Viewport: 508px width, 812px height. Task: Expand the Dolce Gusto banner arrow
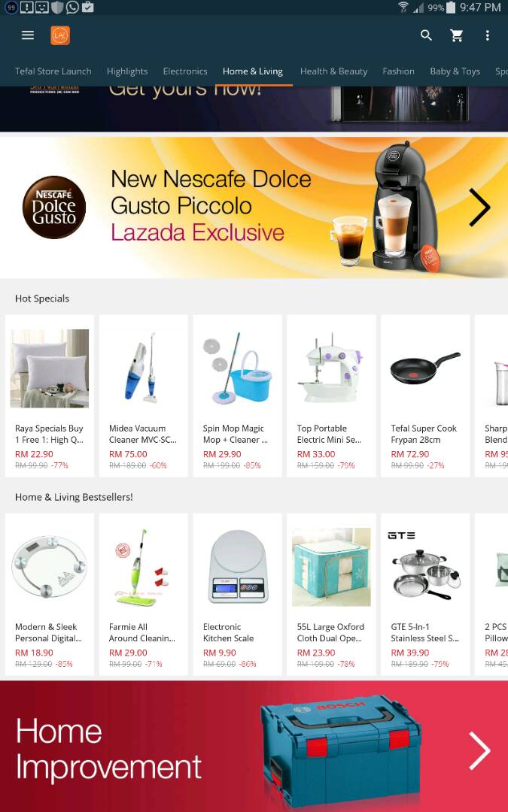pyautogui.click(x=479, y=208)
